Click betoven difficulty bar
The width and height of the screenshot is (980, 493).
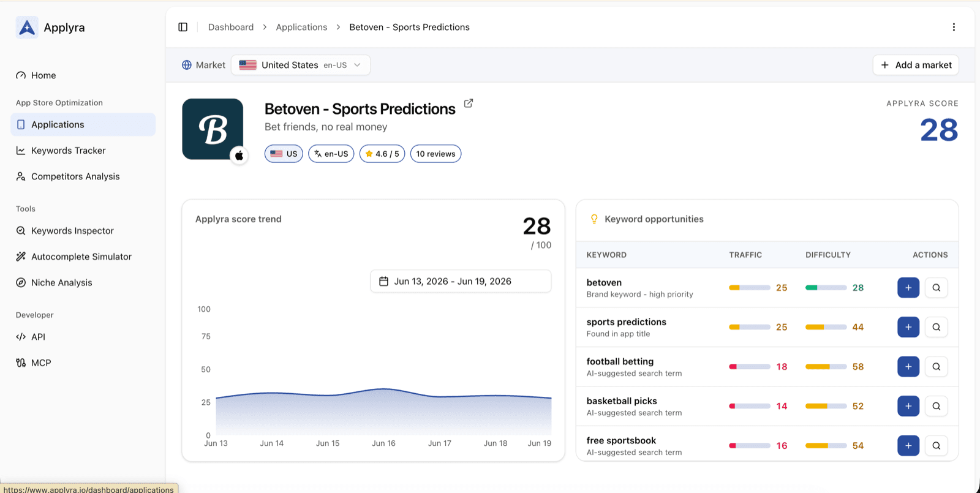[x=826, y=287]
